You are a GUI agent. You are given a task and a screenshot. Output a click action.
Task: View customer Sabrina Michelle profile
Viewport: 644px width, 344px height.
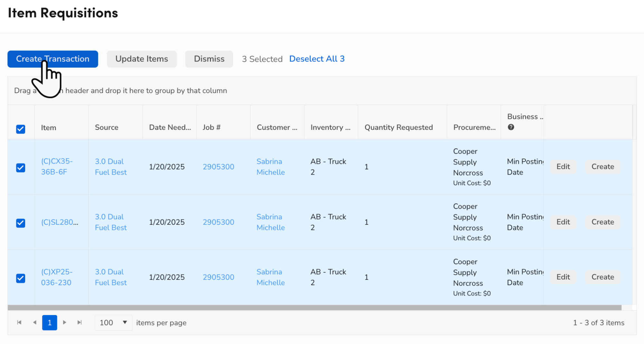tap(270, 167)
